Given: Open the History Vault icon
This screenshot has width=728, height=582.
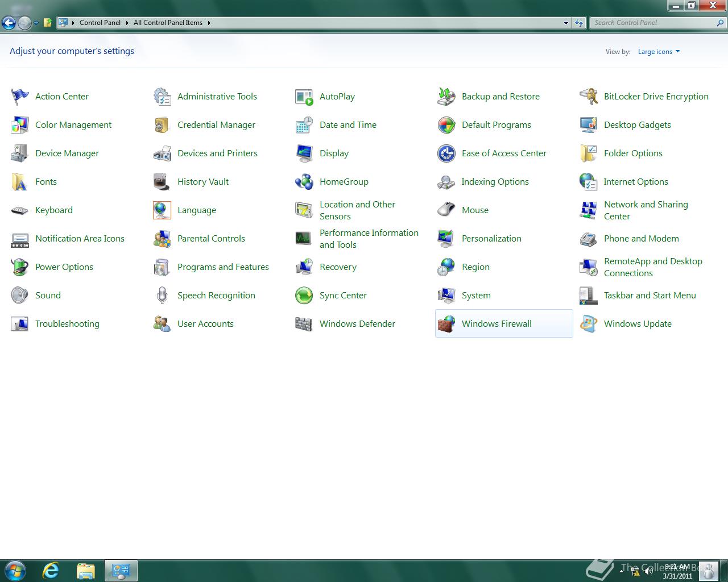Looking at the screenshot, I should [x=162, y=182].
